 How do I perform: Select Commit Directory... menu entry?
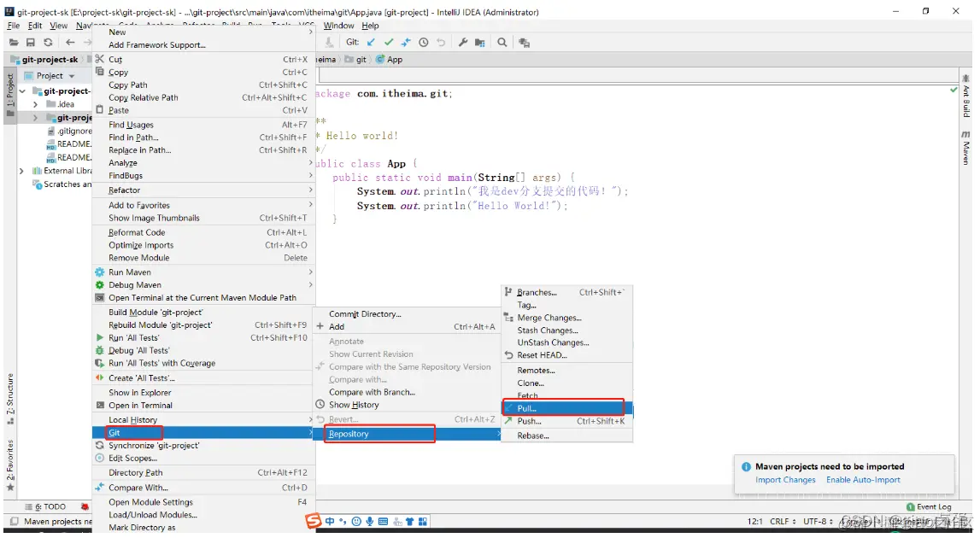coord(406,313)
